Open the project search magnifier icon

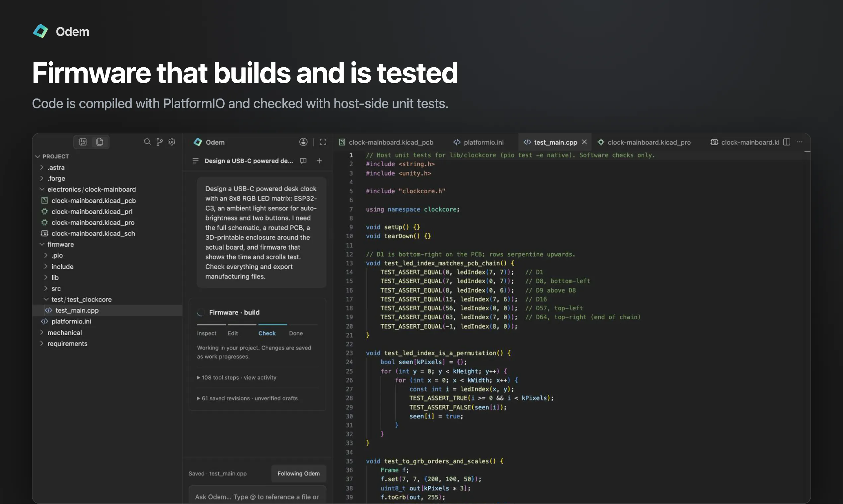tap(147, 142)
